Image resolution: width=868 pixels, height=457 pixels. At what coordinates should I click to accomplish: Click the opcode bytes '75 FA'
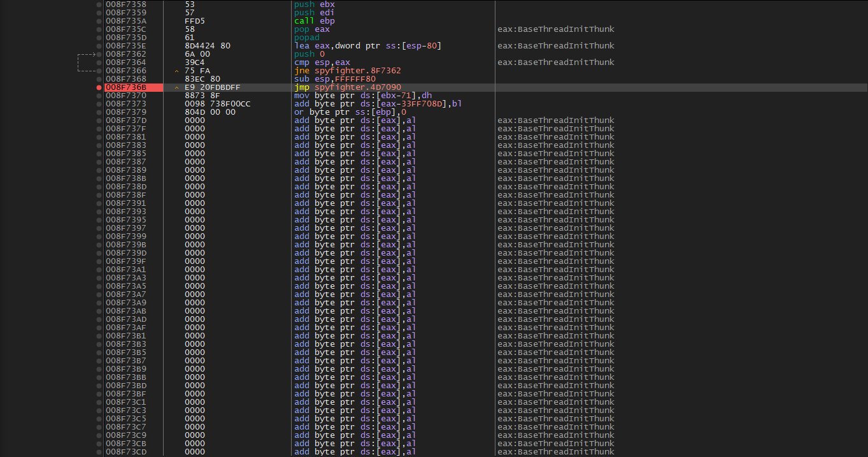197,71
